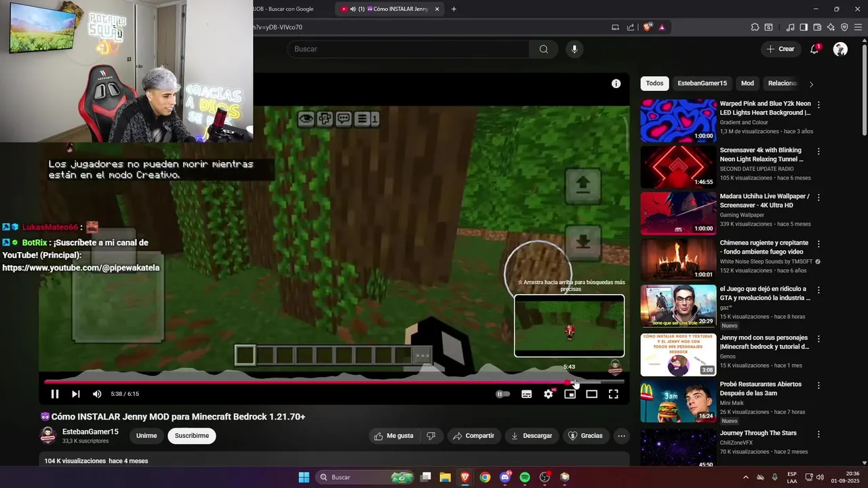Image resolution: width=868 pixels, height=488 pixels.
Task: Open options for Warped Pink and Blue video
Action: pos(818,105)
